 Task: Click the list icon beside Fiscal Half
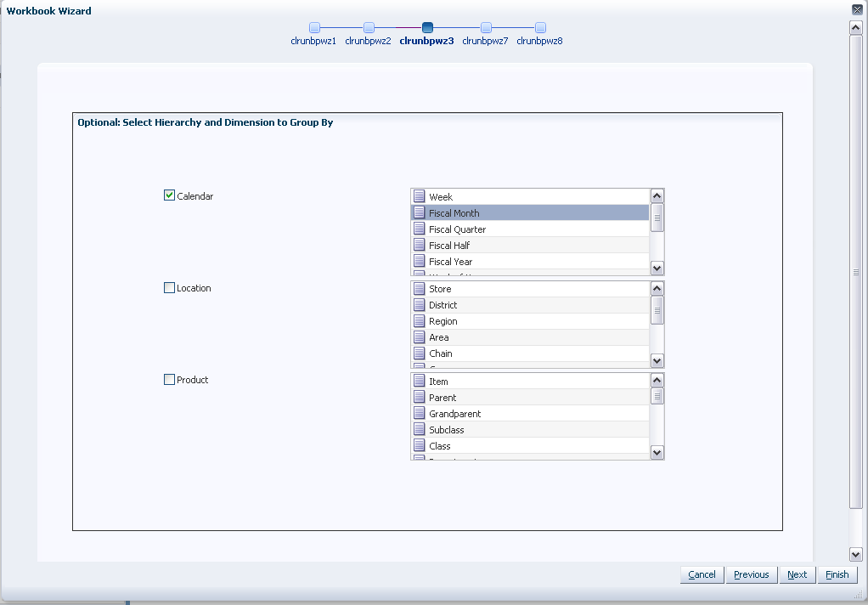[419, 245]
